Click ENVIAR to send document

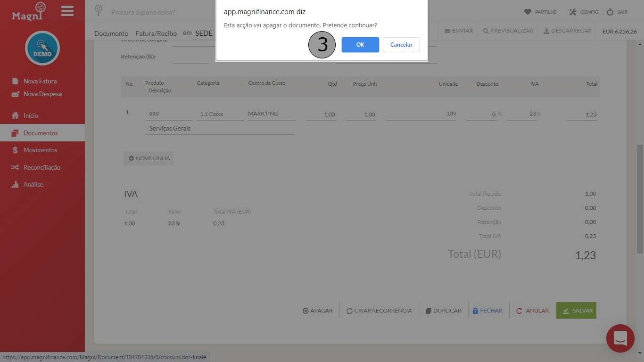458,31
